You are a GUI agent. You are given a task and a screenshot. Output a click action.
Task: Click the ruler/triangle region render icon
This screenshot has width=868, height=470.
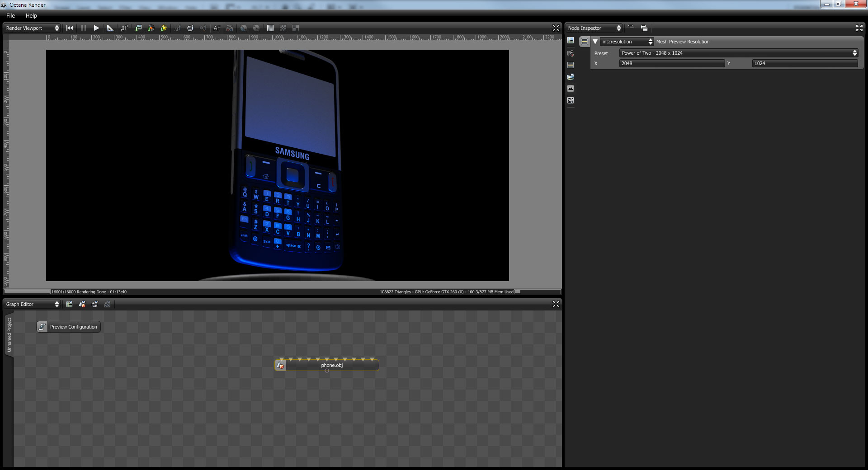pos(110,28)
